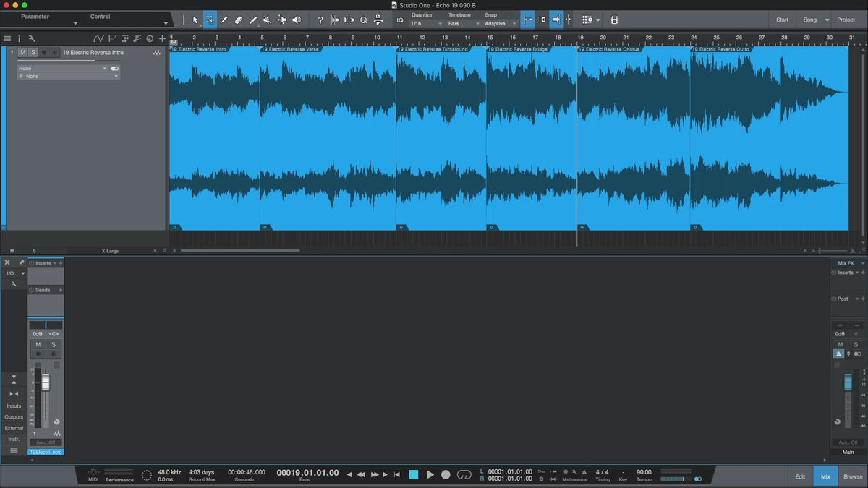This screenshot has width=868, height=488.
Task: Open track Inspector via the i icon
Action: click(x=19, y=38)
